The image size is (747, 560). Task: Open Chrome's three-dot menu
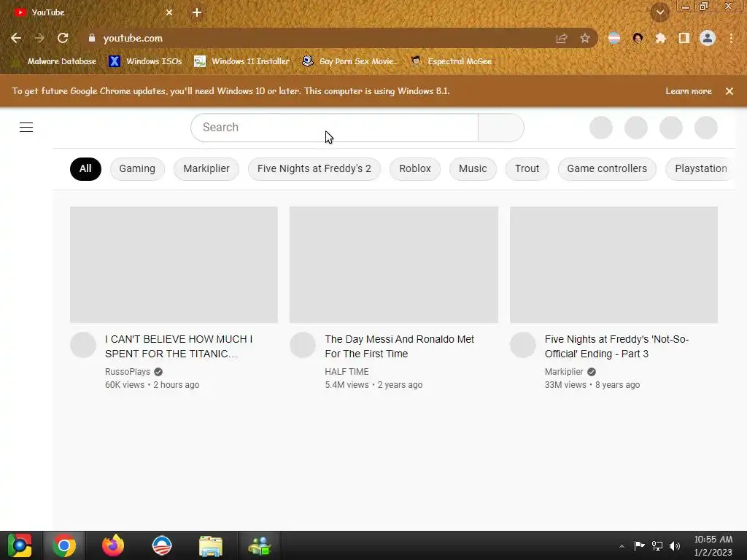pos(731,38)
